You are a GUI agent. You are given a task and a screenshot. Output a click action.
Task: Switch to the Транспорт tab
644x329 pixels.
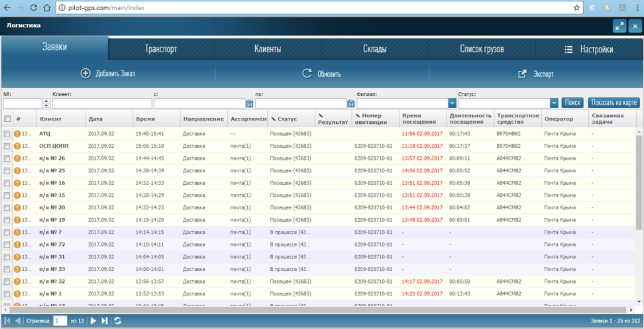click(161, 49)
